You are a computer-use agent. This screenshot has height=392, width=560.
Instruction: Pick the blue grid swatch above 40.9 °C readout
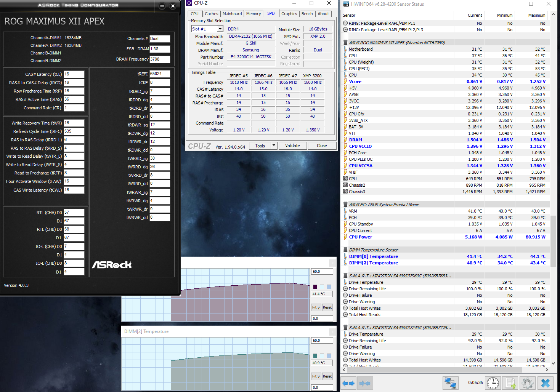pos(329,356)
